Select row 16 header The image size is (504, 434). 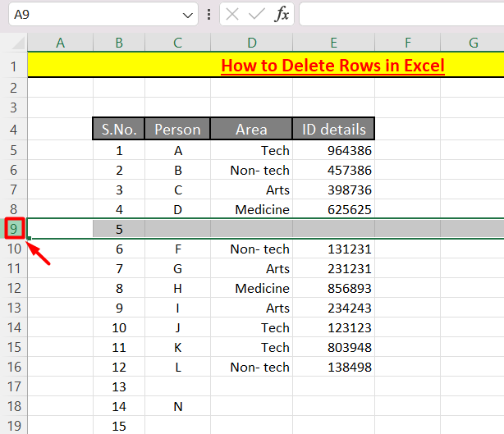click(x=13, y=367)
